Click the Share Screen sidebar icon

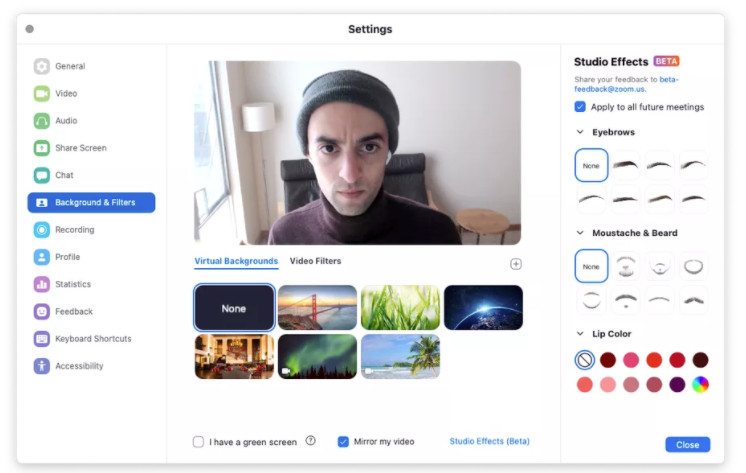(42, 148)
